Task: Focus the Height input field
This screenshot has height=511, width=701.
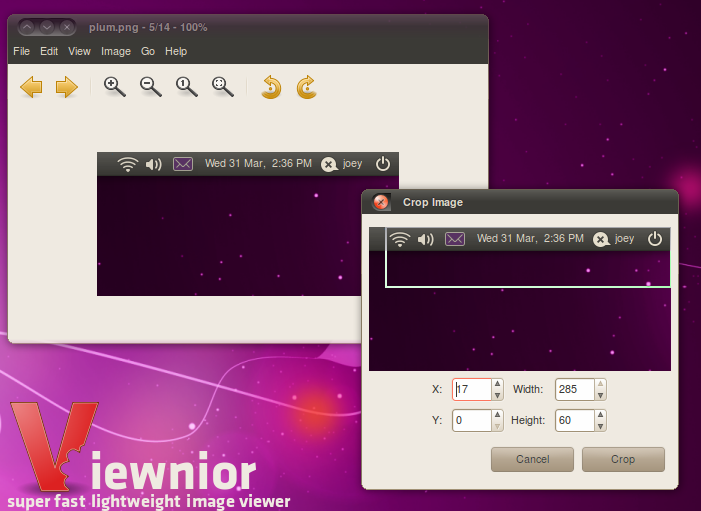Action: point(574,420)
